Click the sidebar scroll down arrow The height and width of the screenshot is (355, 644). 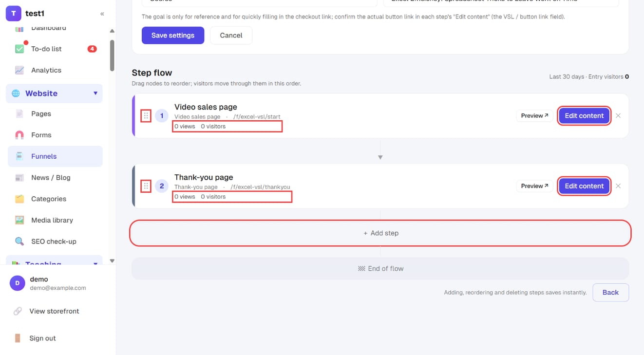(x=112, y=261)
